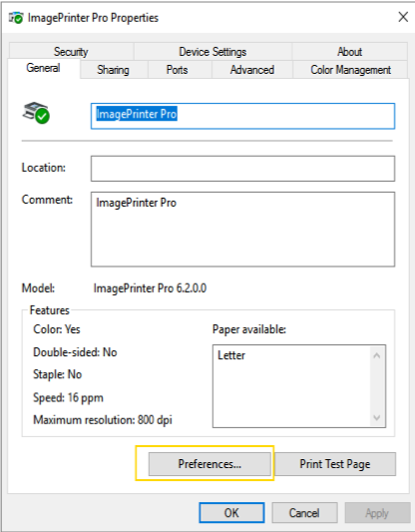
Task: Select the General tab
Action: pyautogui.click(x=44, y=68)
